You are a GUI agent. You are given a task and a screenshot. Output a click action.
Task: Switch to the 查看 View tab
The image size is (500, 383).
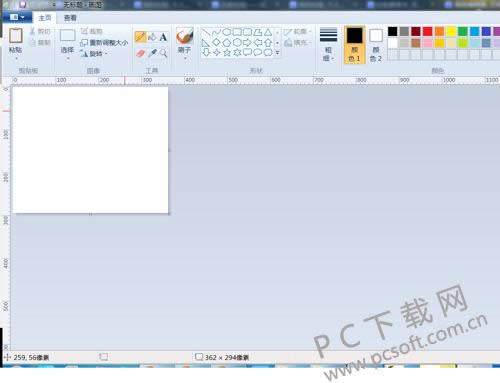tap(70, 18)
